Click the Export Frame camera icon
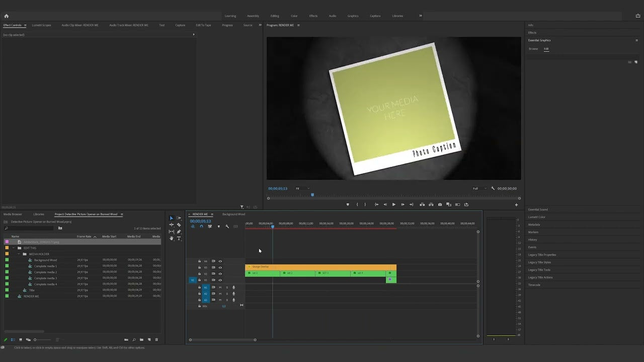 [x=440, y=205]
